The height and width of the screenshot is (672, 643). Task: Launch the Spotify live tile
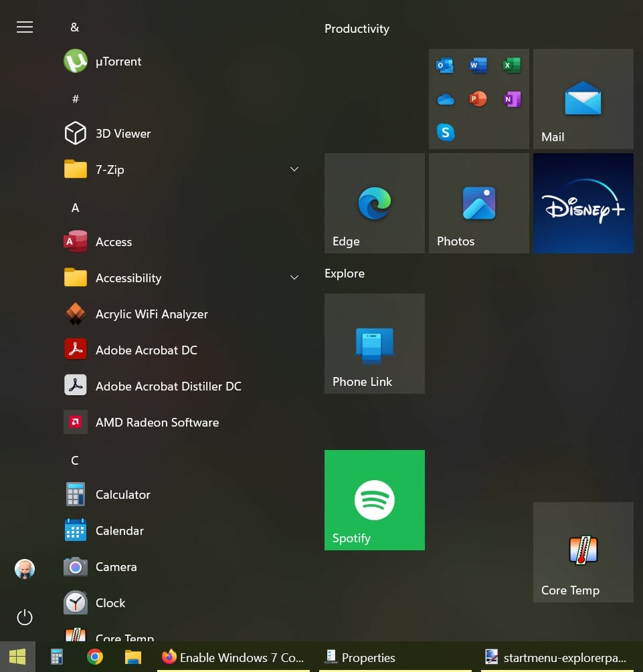[374, 499]
